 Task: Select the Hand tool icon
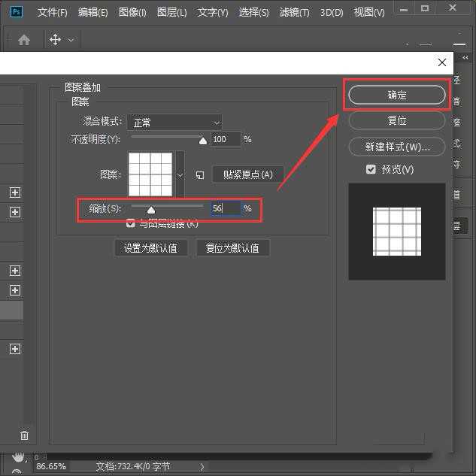(18, 457)
